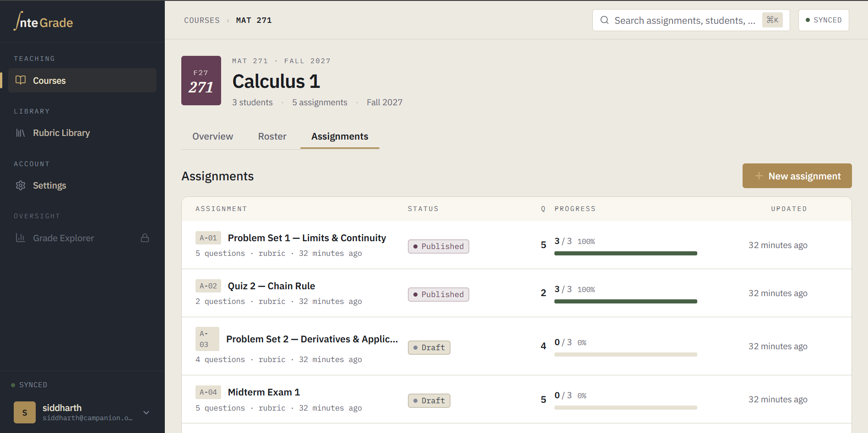Click the siddharth avatar tile
The height and width of the screenshot is (433, 868).
(25, 412)
